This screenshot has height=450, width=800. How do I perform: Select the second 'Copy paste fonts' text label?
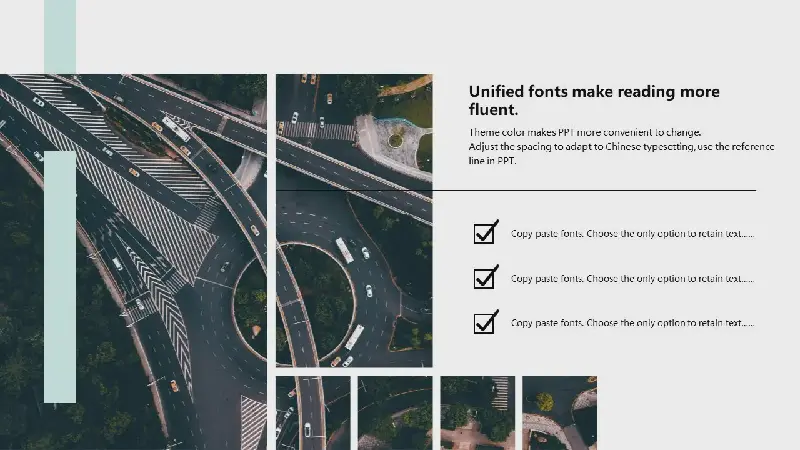632,278
